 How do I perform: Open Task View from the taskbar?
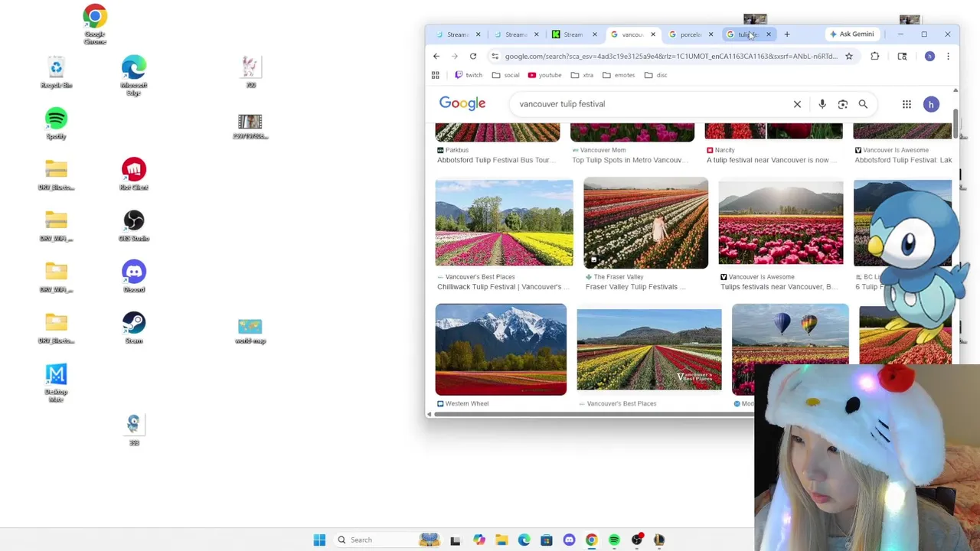tap(456, 540)
